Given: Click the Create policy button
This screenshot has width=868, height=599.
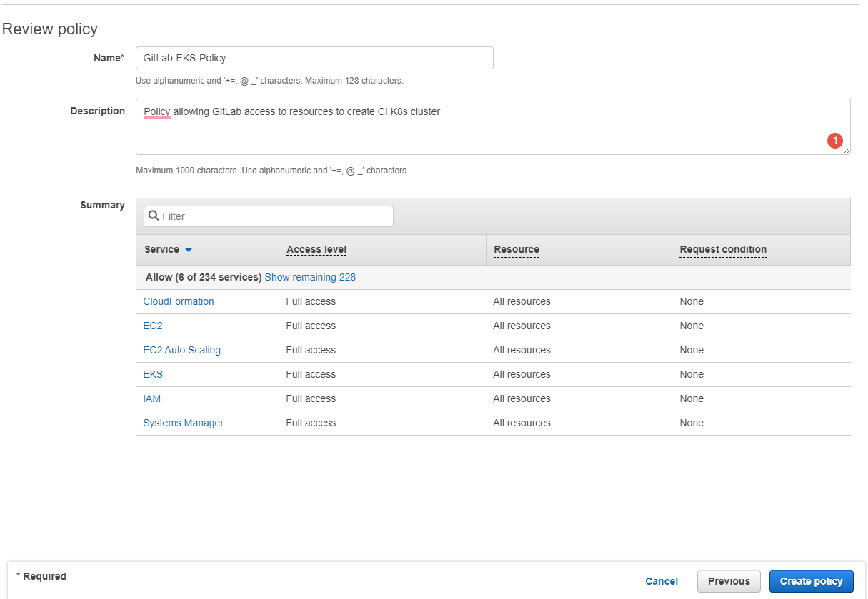Looking at the screenshot, I should pos(812,581).
